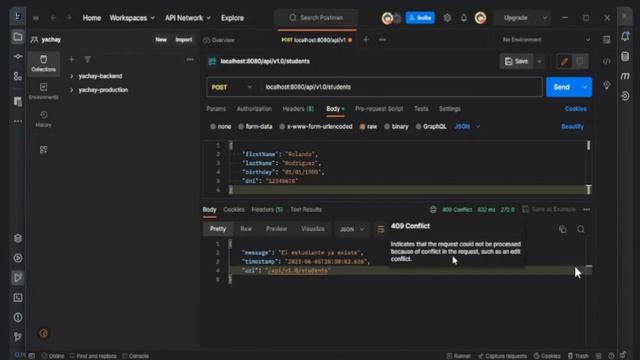
Task: Click the Save button
Action: point(516,61)
